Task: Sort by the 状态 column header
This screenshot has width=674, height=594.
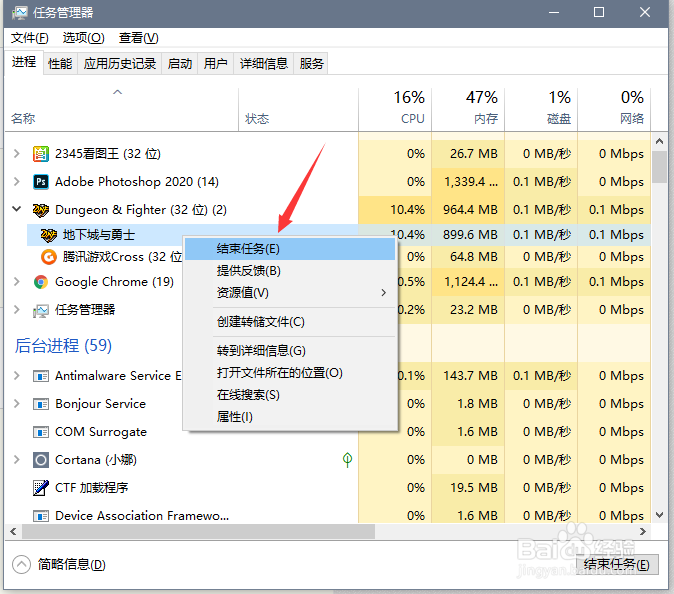Action: [x=298, y=110]
